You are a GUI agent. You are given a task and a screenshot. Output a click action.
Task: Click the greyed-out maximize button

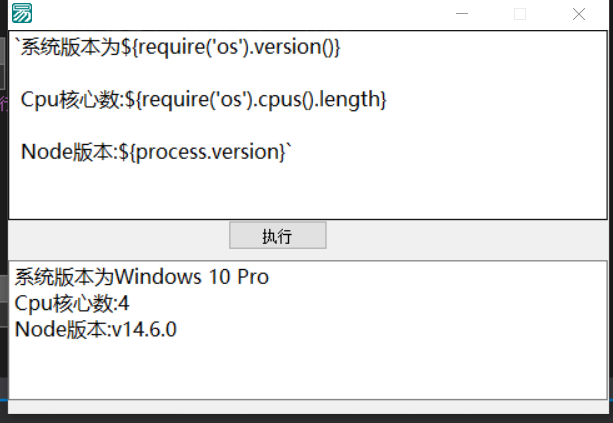tap(520, 14)
